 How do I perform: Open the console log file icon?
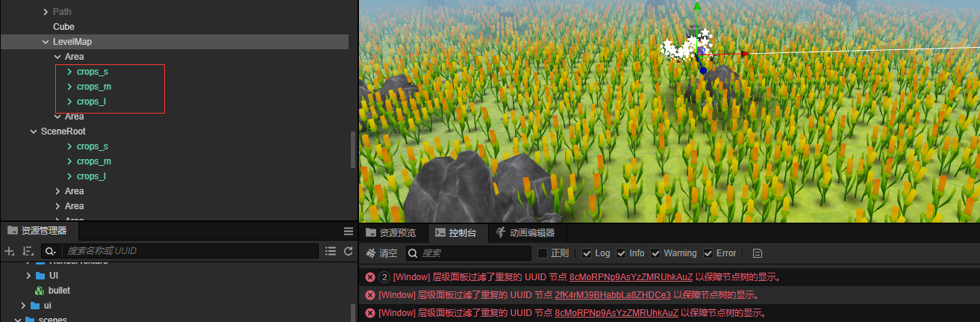[757, 253]
